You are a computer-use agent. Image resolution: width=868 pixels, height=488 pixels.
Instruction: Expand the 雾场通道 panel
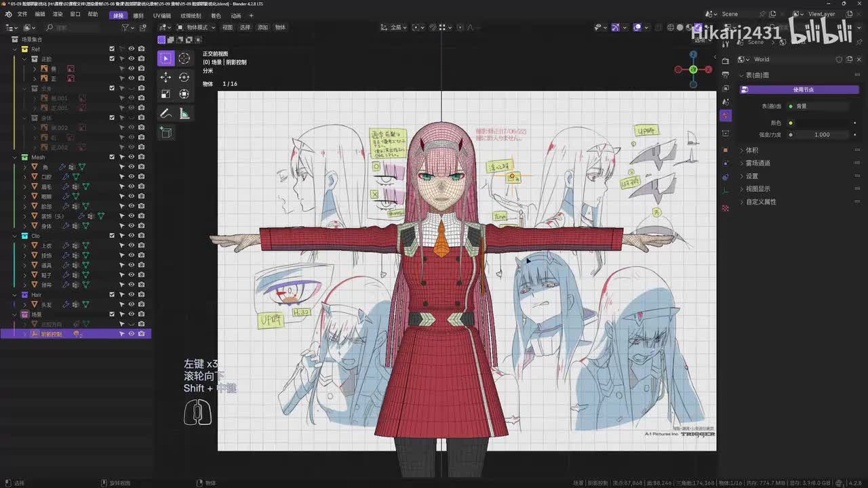click(757, 163)
